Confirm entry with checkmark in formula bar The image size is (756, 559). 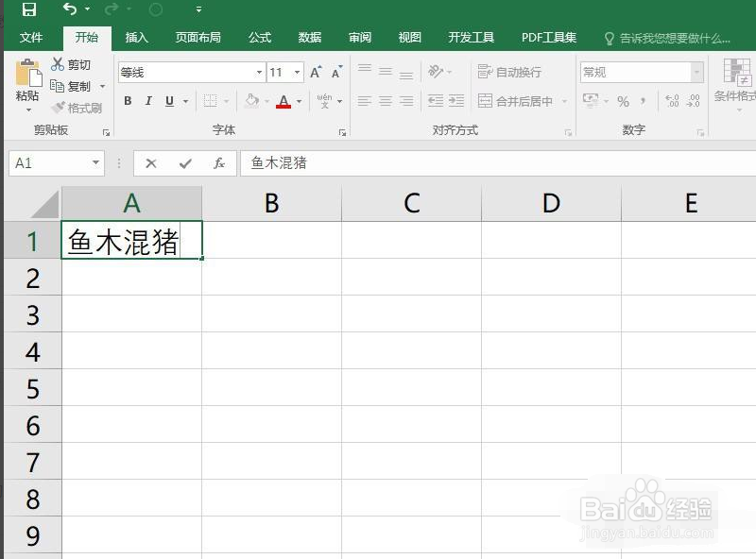[x=185, y=163]
